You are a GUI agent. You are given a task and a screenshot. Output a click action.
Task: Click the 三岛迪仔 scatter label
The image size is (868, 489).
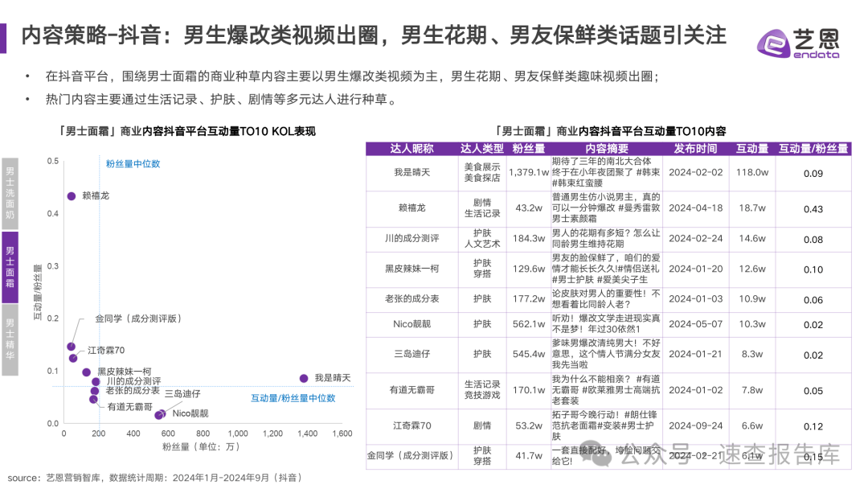(x=182, y=394)
